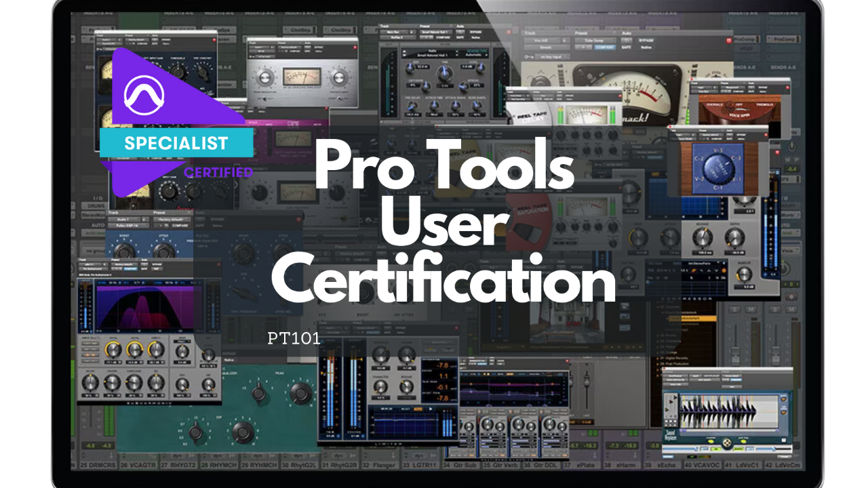
Task: Select the 25 DRMCRS track name
Action: point(98,467)
